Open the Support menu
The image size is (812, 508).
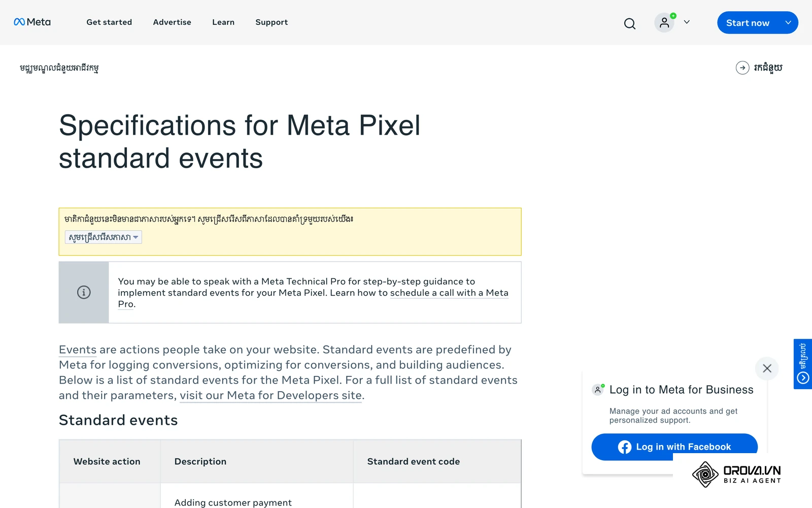click(x=272, y=22)
